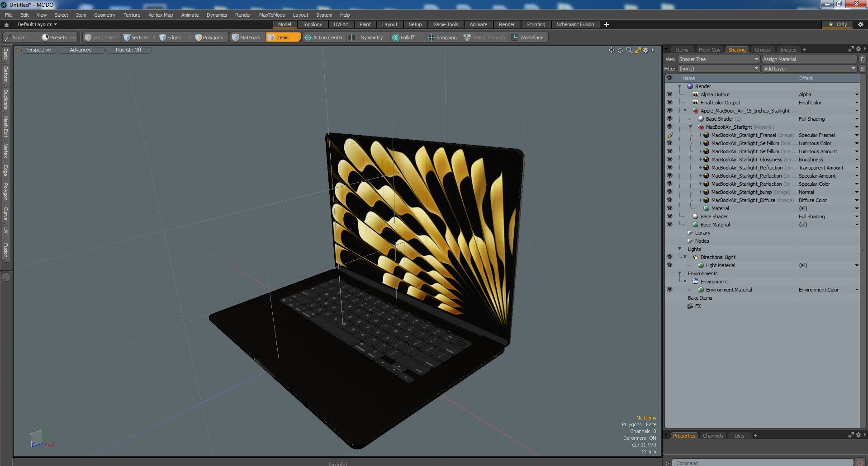Expand the Library node

point(689,233)
